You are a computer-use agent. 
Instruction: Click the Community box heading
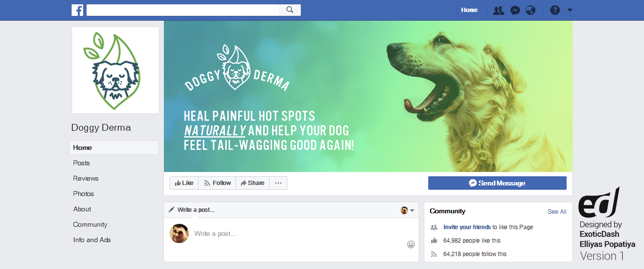coord(447,211)
